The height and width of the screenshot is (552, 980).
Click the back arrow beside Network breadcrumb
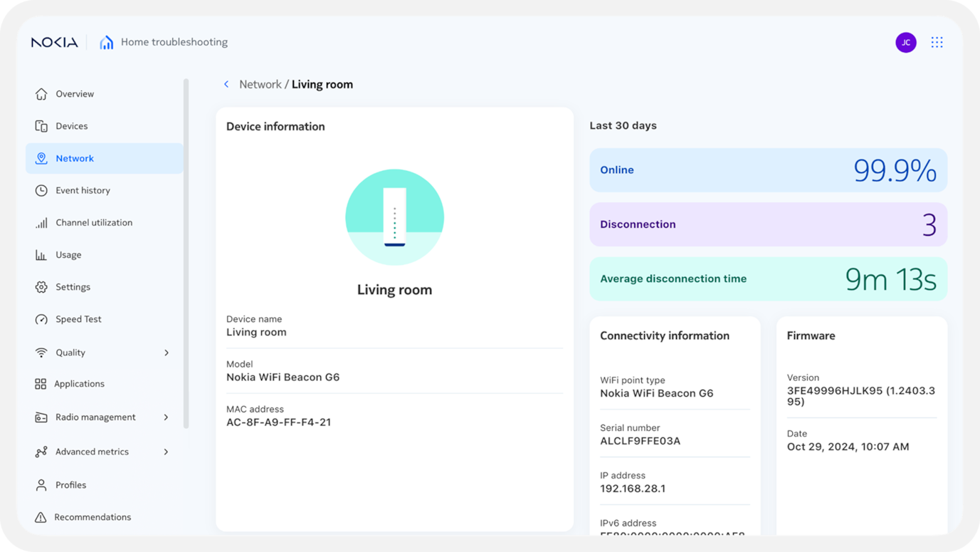point(226,84)
